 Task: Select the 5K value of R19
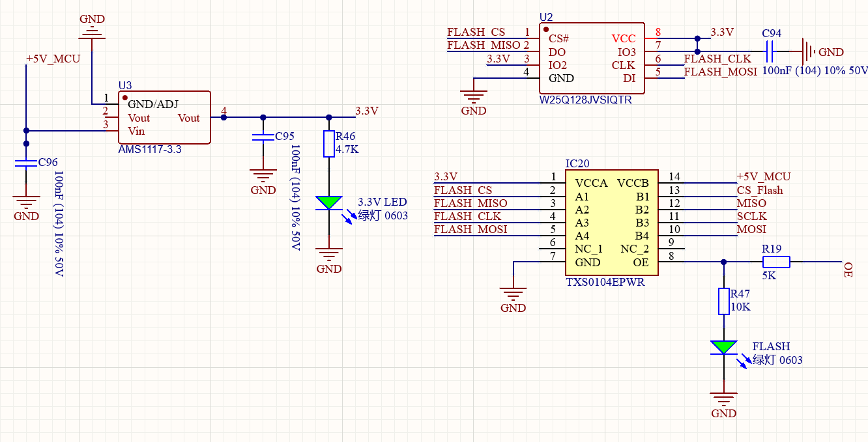coord(769,275)
